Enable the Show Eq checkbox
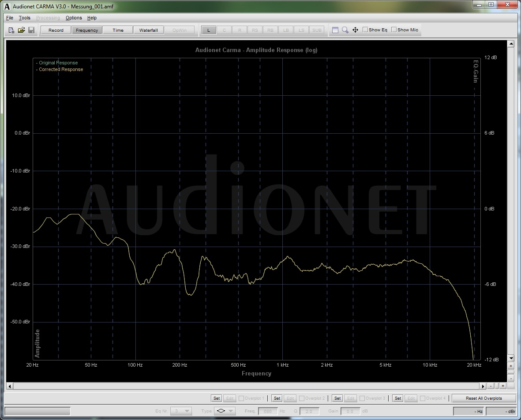The image size is (521, 420). click(x=365, y=30)
